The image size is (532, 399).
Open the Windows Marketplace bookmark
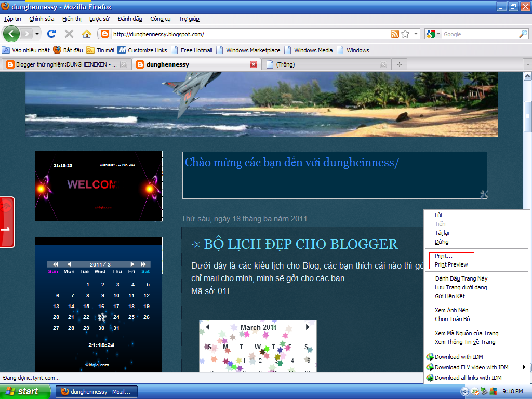(248, 50)
